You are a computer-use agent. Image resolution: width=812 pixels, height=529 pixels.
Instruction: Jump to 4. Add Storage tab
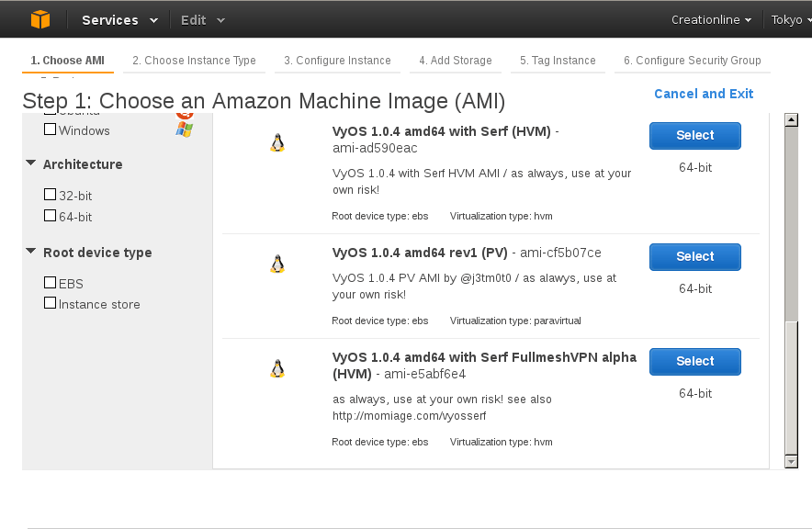coord(456,61)
